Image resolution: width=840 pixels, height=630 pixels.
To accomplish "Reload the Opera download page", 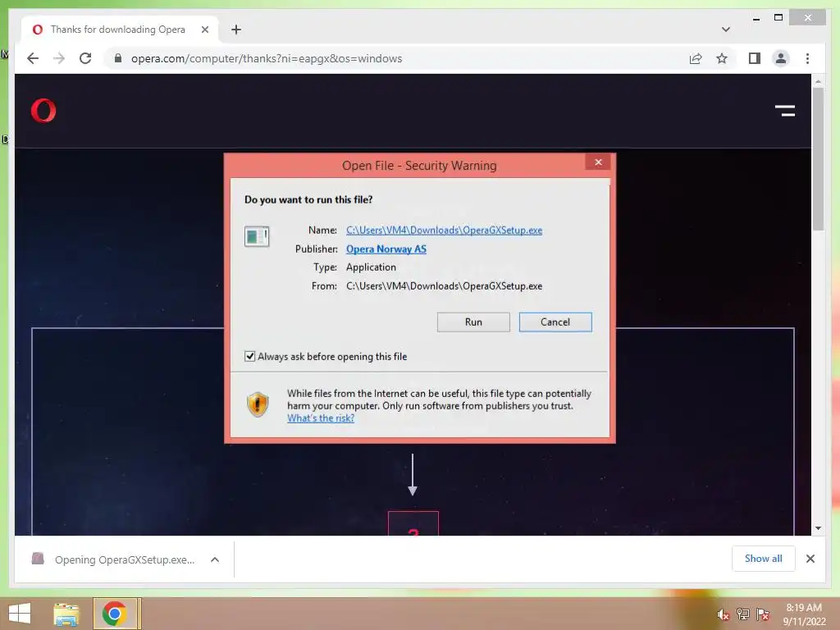I will (85, 58).
